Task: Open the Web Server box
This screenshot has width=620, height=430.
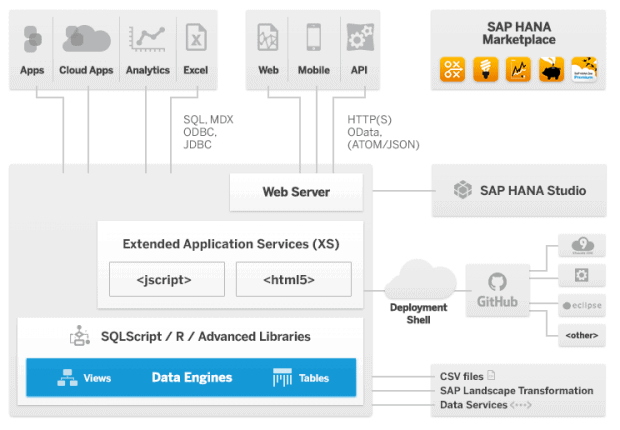Action: point(296,192)
